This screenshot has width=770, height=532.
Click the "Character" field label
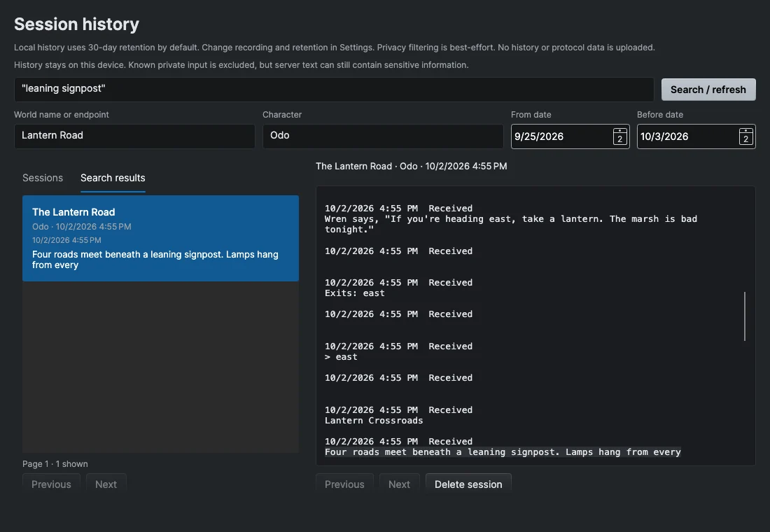(x=282, y=115)
